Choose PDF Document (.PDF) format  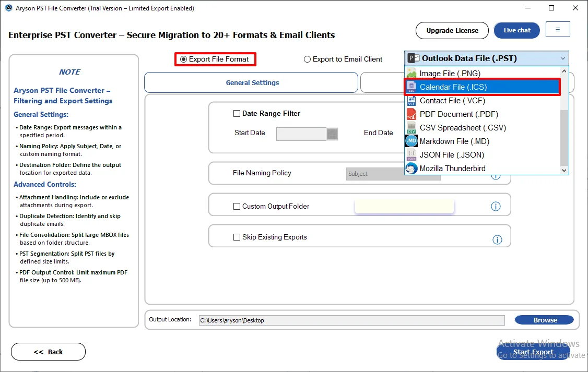point(482,114)
